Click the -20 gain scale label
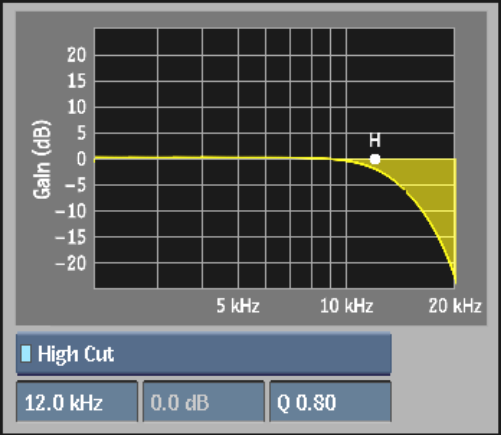The height and width of the screenshot is (435, 501). (x=71, y=263)
